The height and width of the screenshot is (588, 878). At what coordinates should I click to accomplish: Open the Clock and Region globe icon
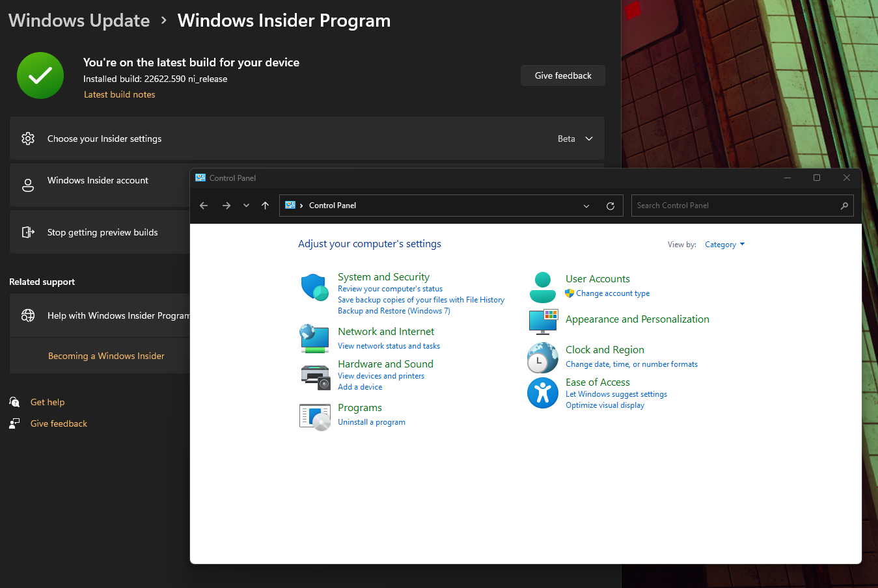click(x=542, y=357)
